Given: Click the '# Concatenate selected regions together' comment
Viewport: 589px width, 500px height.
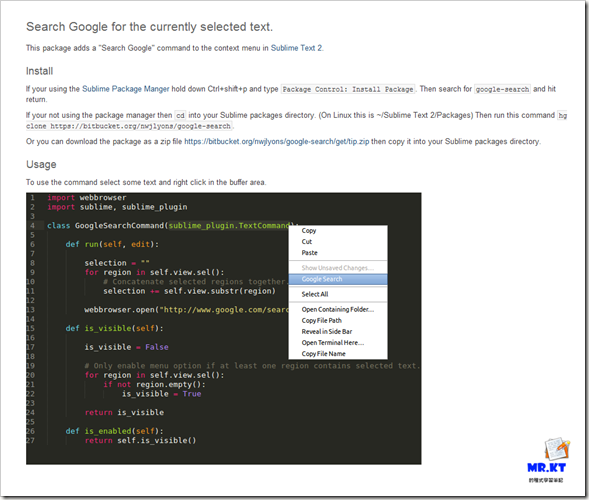Looking at the screenshot, I should 194,282.
